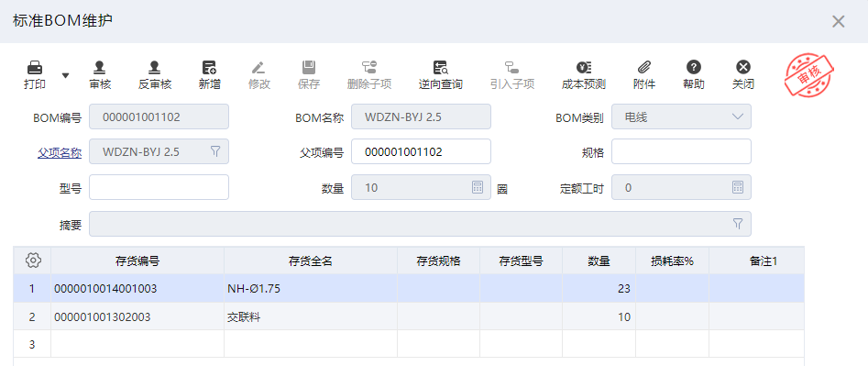Click the 规格 input field
Viewport: 868px width, 366px height.
pos(681,151)
